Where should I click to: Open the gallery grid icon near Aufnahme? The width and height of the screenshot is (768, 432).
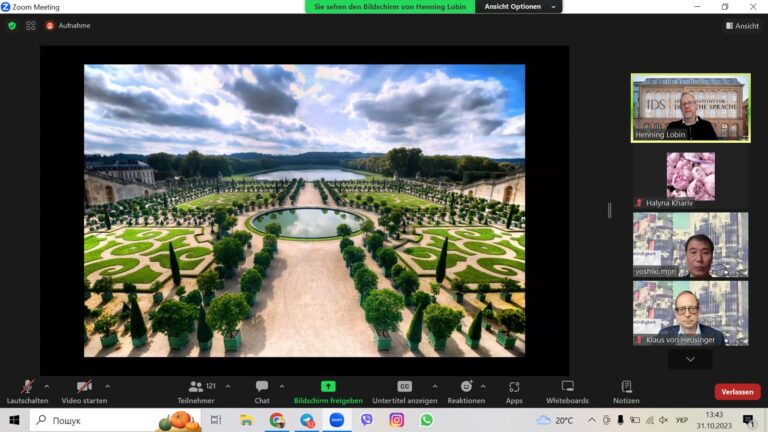30,25
